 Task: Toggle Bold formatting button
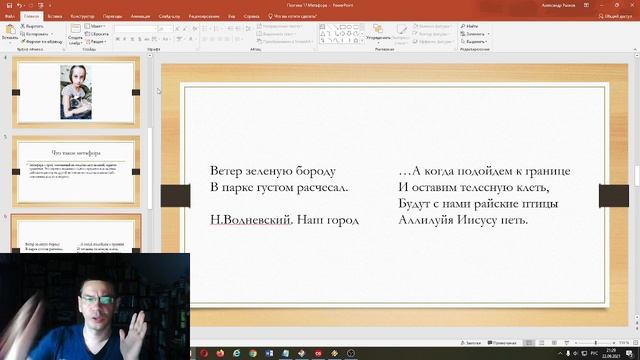coord(118,39)
